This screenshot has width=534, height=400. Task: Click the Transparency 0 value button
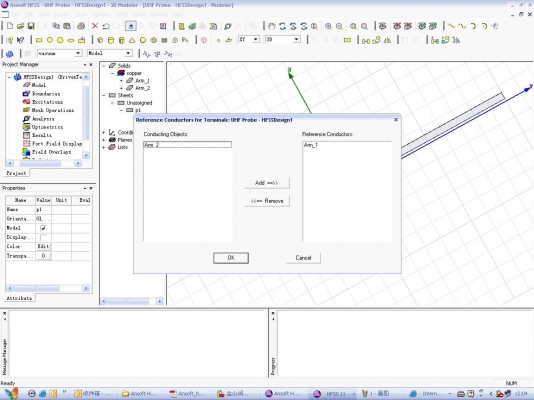[x=43, y=256]
